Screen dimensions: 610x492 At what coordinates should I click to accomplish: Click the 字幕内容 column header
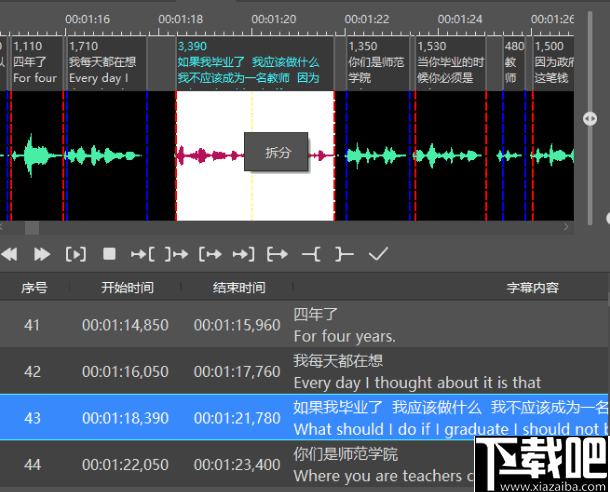pos(533,287)
